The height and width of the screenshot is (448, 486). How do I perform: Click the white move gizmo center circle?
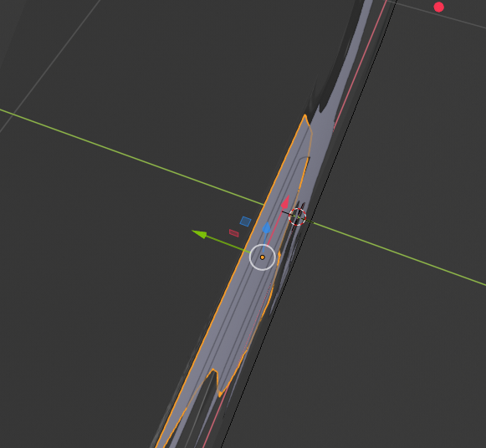point(262,257)
